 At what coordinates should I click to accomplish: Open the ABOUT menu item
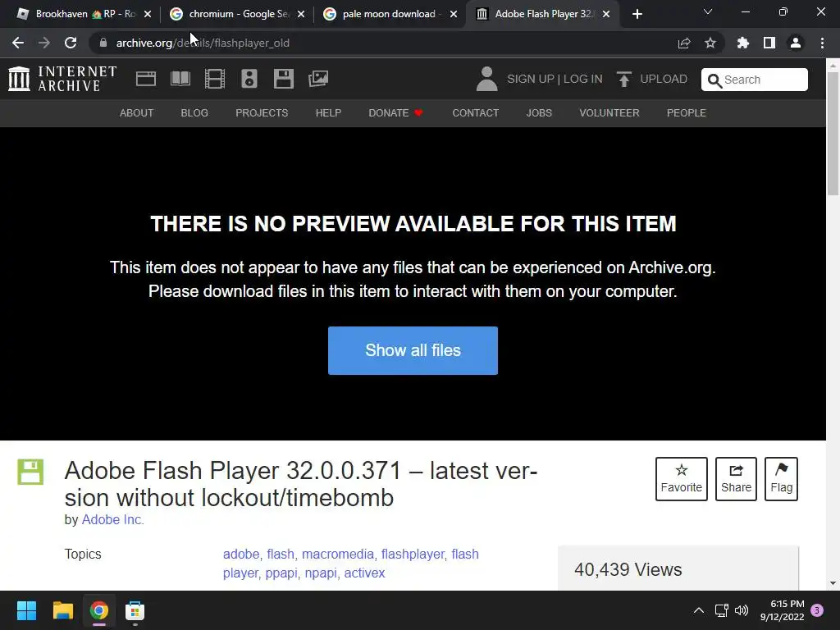137,113
